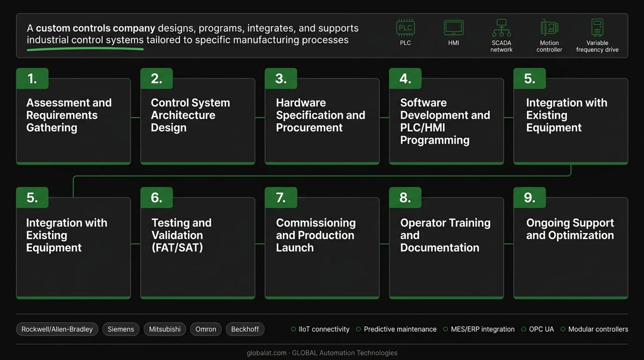Open the Operator Training and Documentation card
Screen dimensions: 644x360
pyautogui.click(x=446, y=248)
